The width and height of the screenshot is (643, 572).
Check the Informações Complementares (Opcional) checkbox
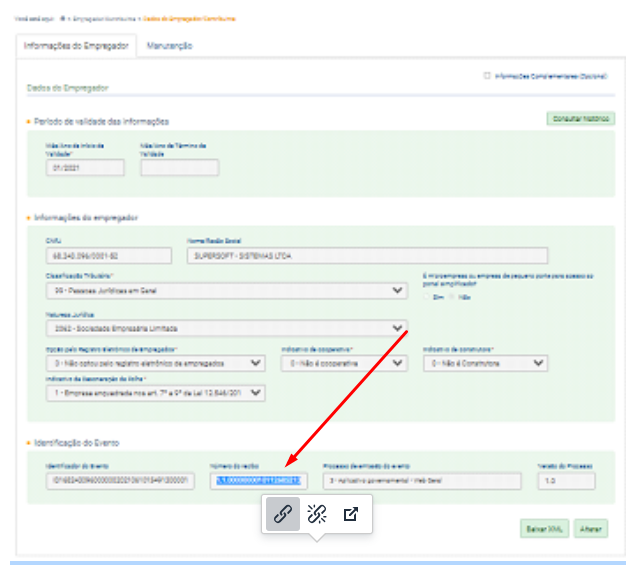pos(487,75)
